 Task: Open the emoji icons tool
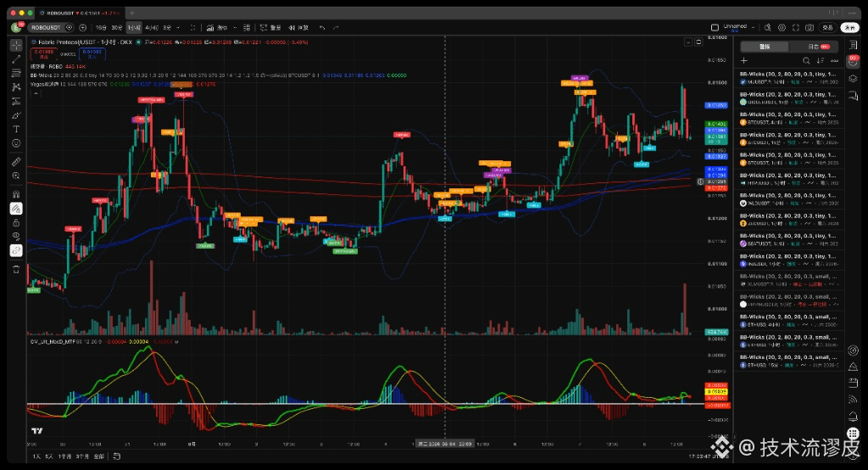pos(16,143)
